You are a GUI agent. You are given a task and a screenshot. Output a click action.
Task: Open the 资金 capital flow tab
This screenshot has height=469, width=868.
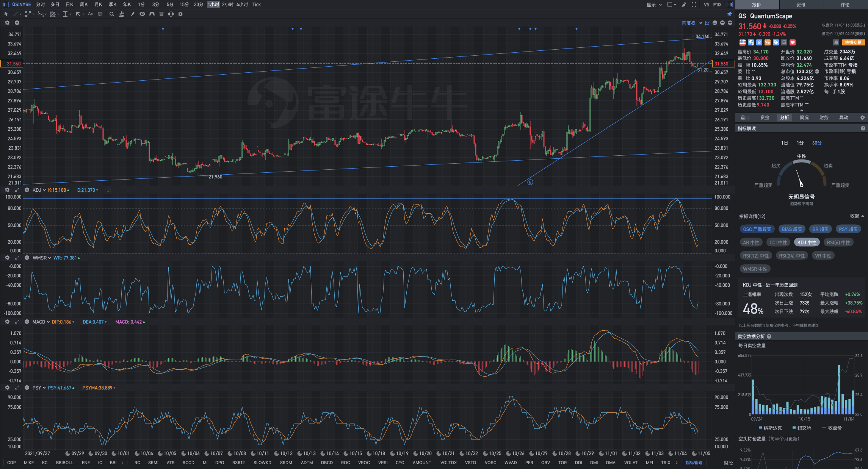tap(765, 117)
